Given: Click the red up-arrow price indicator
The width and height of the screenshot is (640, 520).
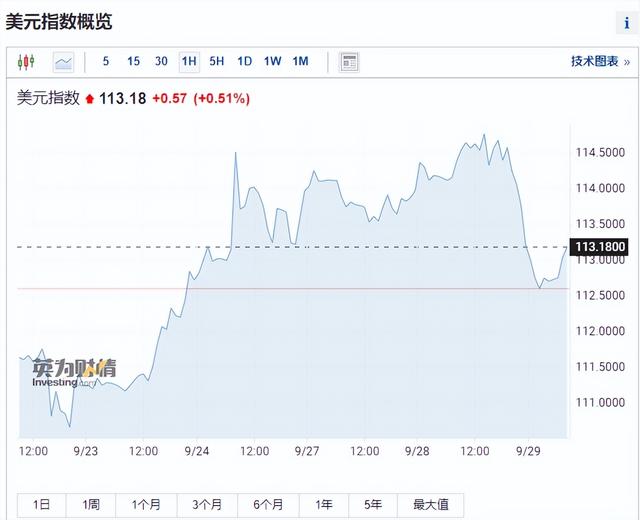Looking at the screenshot, I should click(x=90, y=99).
